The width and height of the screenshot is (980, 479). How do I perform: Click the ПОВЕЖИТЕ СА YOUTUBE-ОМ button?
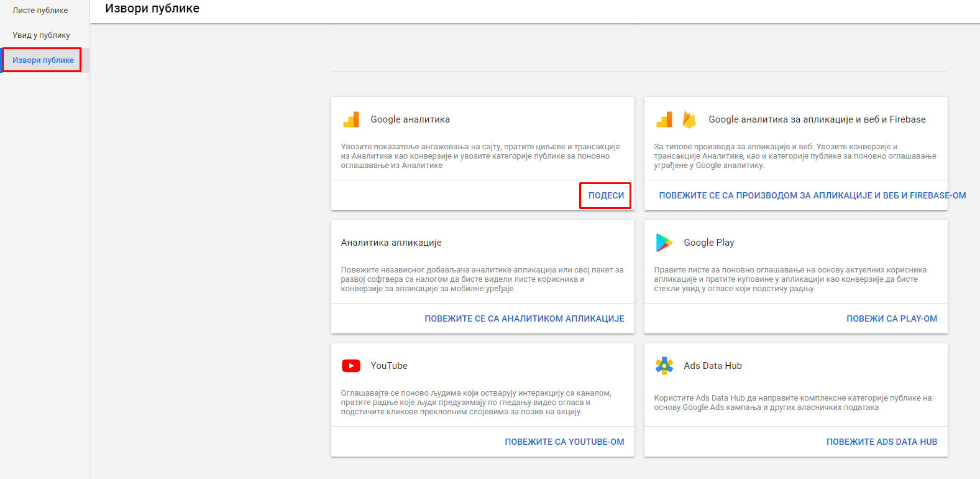tap(564, 442)
